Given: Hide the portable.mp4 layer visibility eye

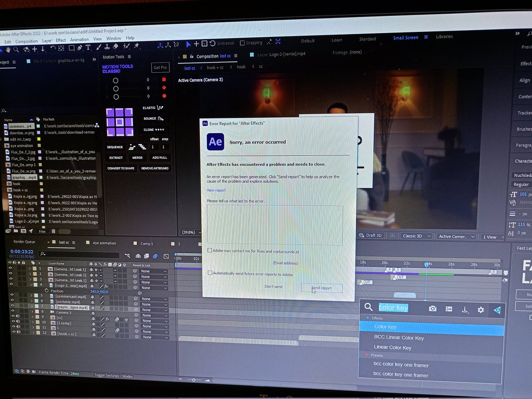Looking at the screenshot, I should (x=12, y=300).
